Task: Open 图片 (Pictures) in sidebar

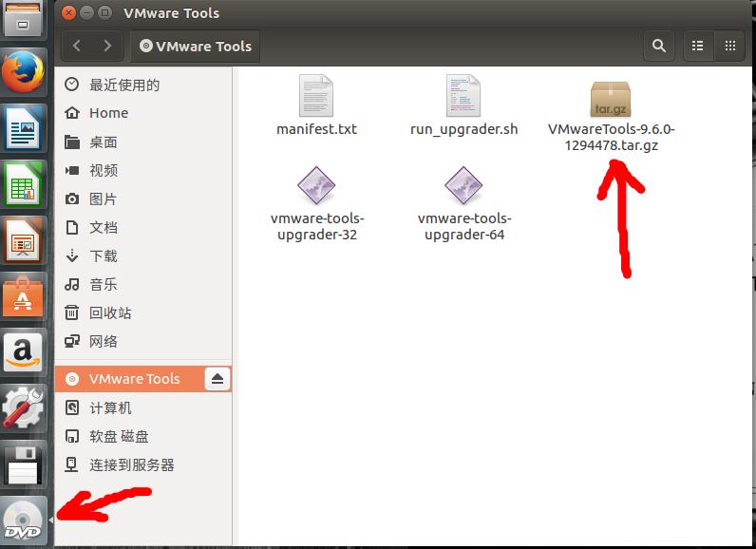Action: coord(143,199)
